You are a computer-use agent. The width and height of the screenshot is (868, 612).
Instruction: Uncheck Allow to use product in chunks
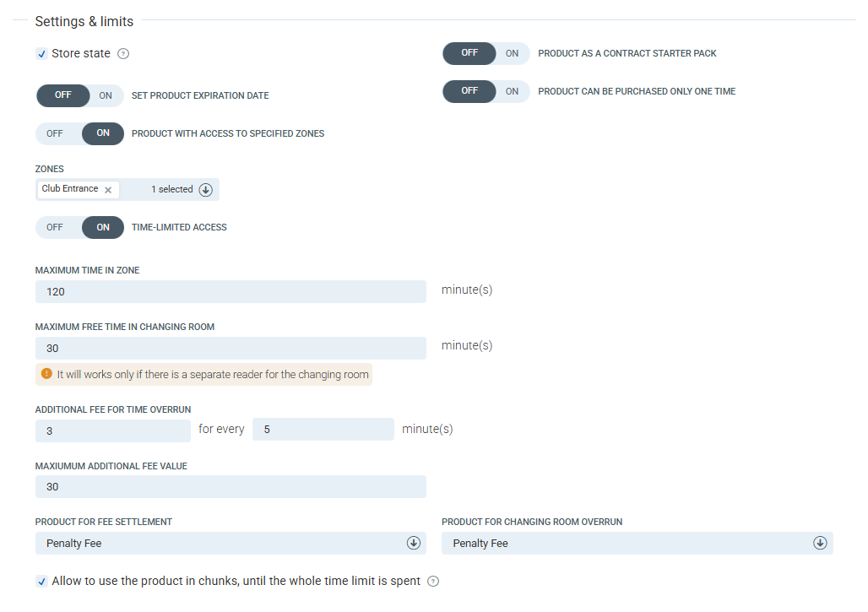42,582
